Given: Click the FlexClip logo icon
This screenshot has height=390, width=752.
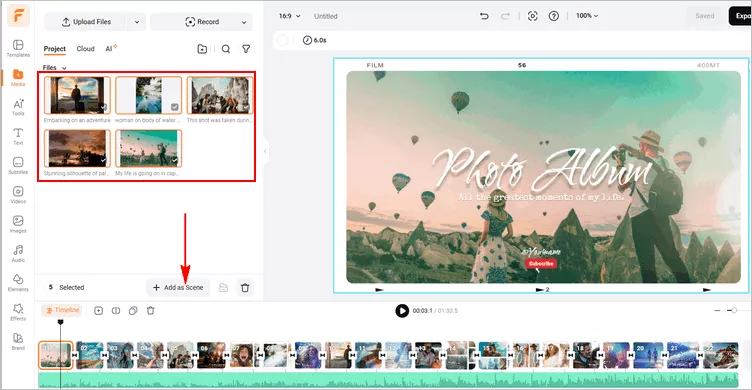Looking at the screenshot, I should pyautogui.click(x=18, y=16).
